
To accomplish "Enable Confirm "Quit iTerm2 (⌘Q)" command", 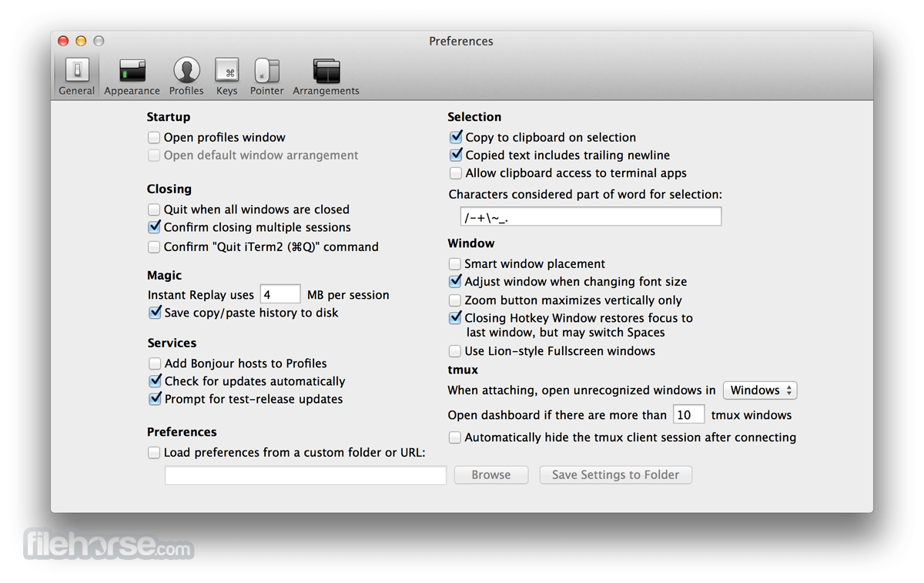I will click(x=154, y=247).
